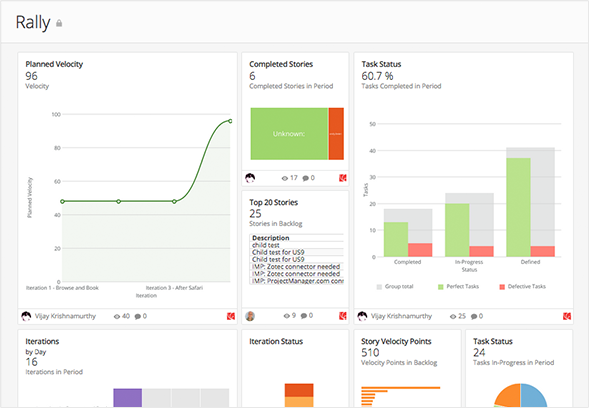Click the red source icon on Top 20 Stories card
This screenshot has height=408, width=589.
click(343, 316)
